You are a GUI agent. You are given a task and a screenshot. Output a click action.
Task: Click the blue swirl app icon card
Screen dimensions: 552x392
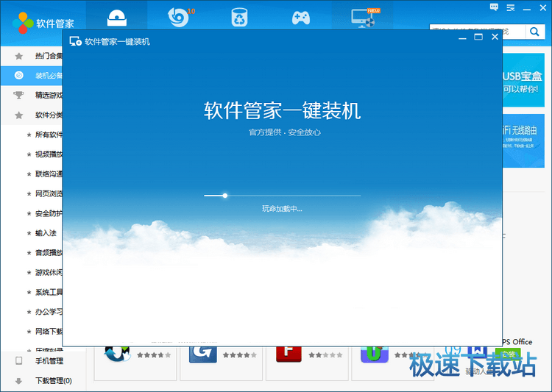(117, 354)
